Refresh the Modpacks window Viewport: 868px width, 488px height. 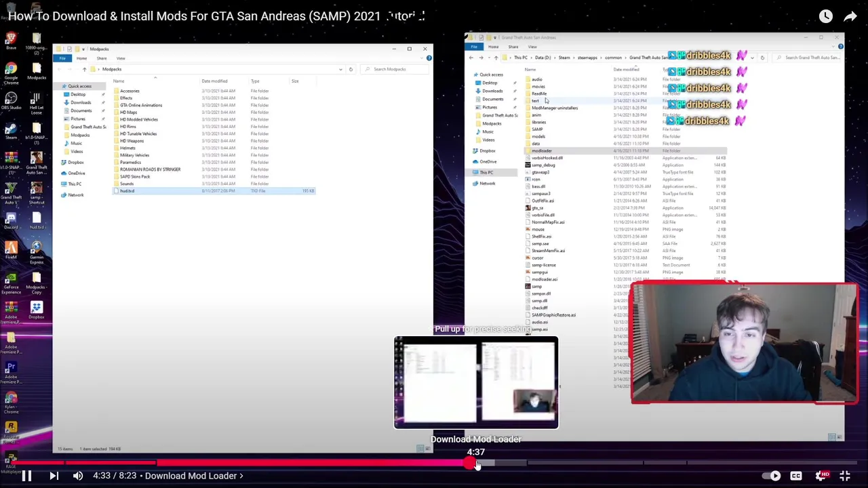[351, 69]
